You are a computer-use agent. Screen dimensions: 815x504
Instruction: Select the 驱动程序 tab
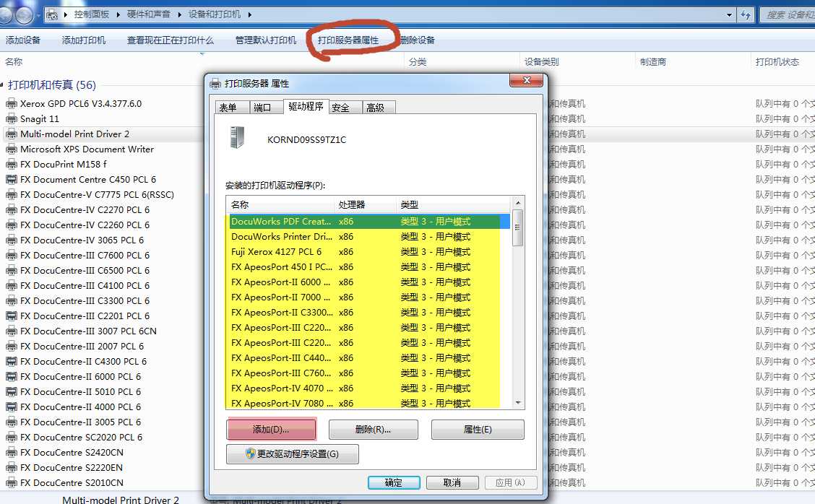click(x=306, y=106)
